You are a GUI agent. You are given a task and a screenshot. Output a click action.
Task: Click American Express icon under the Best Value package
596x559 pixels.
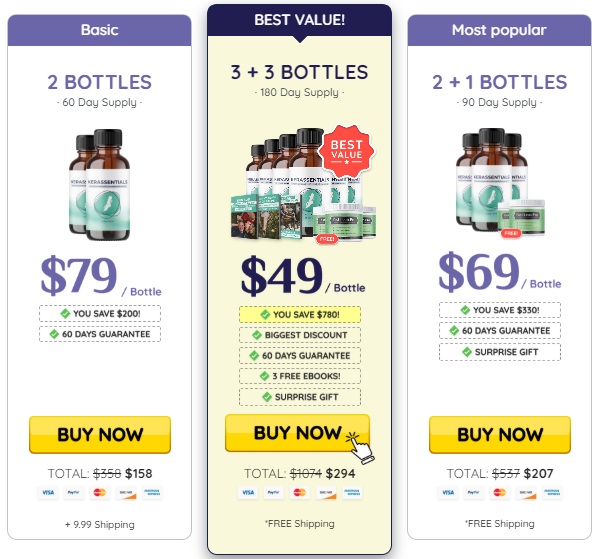click(352, 492)
